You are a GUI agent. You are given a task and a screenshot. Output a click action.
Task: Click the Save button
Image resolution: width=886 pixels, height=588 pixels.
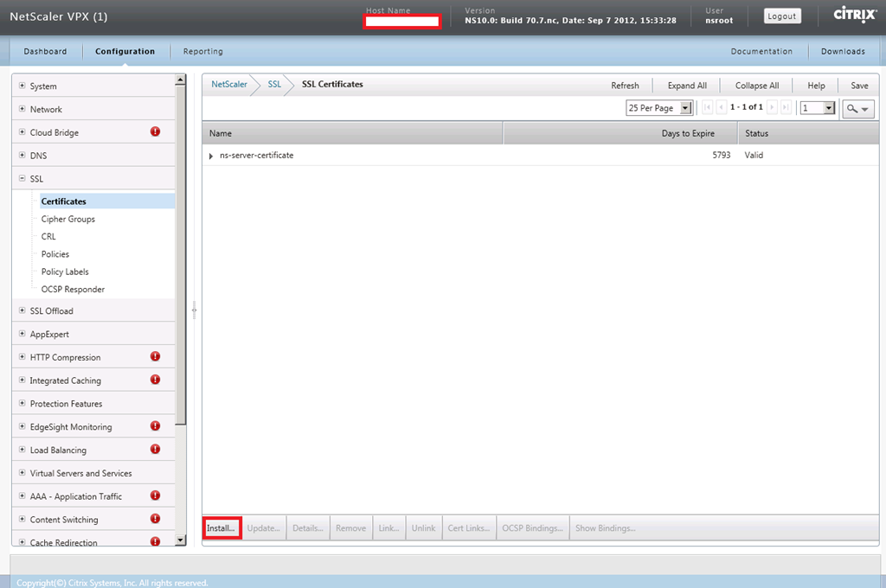click(859, 86)
